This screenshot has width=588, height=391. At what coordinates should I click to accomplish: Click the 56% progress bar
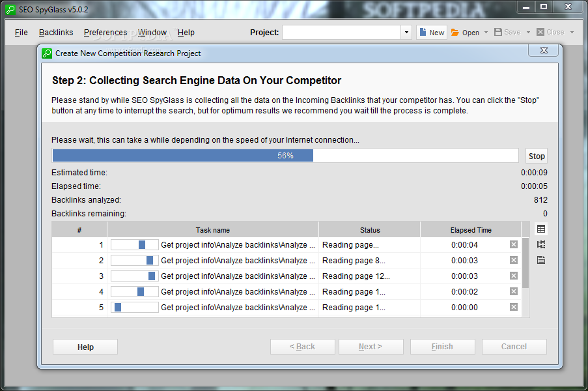[x=285, y=156]
